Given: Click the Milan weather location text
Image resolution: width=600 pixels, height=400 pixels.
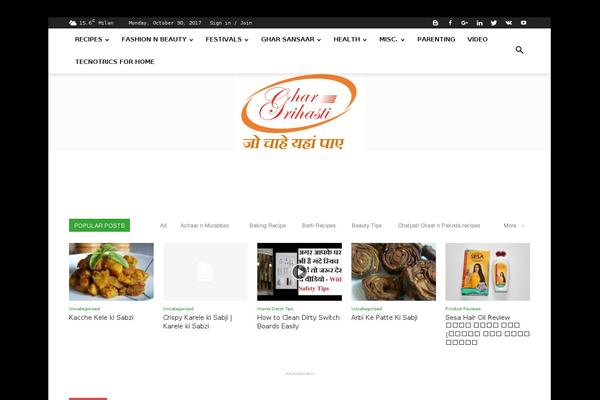Looking at the screenshot, I should [x=106, y=23].
